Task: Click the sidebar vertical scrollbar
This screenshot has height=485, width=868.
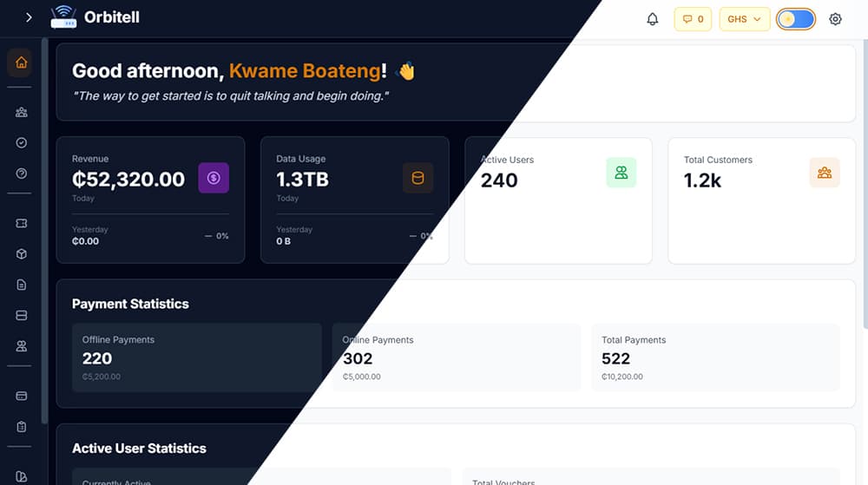Action: 45,231
